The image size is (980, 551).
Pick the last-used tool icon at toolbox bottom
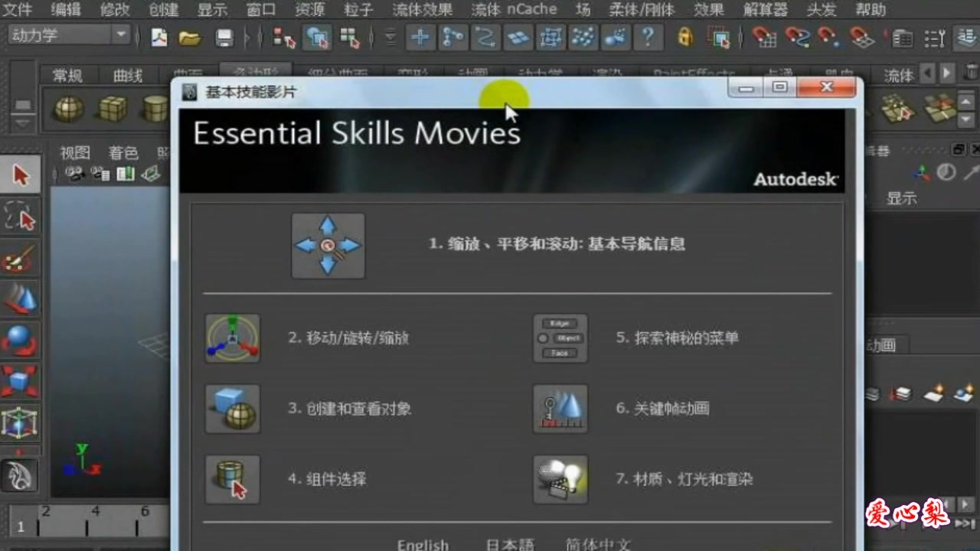click(20, 476)
